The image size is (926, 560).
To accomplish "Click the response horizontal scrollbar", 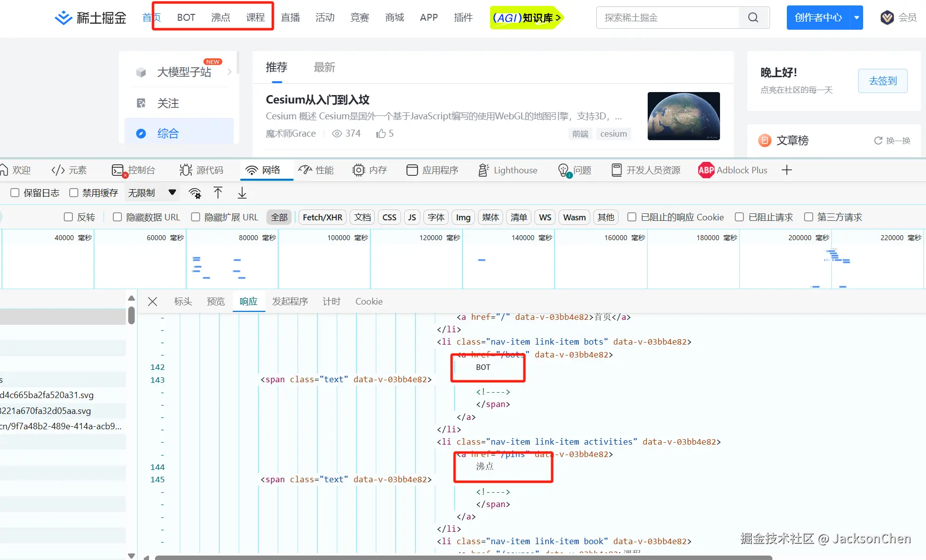I will pos(463,558).
